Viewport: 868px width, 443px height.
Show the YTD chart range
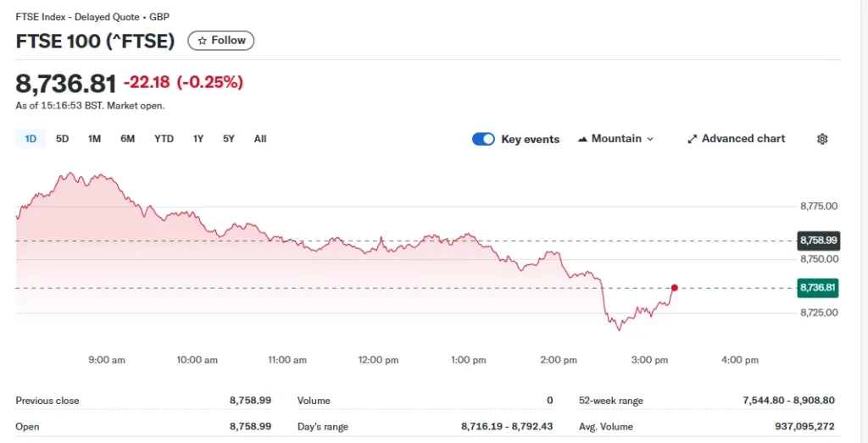pos(164,139)
